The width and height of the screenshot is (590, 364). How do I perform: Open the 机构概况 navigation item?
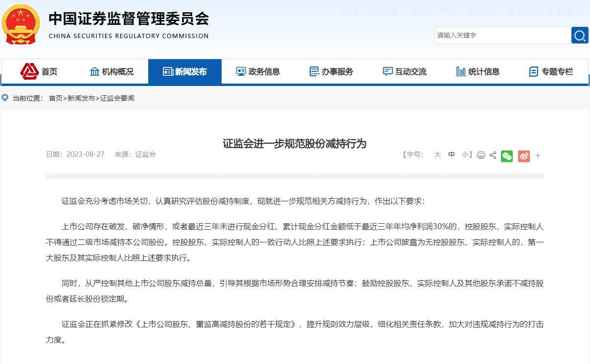point(112,72)
